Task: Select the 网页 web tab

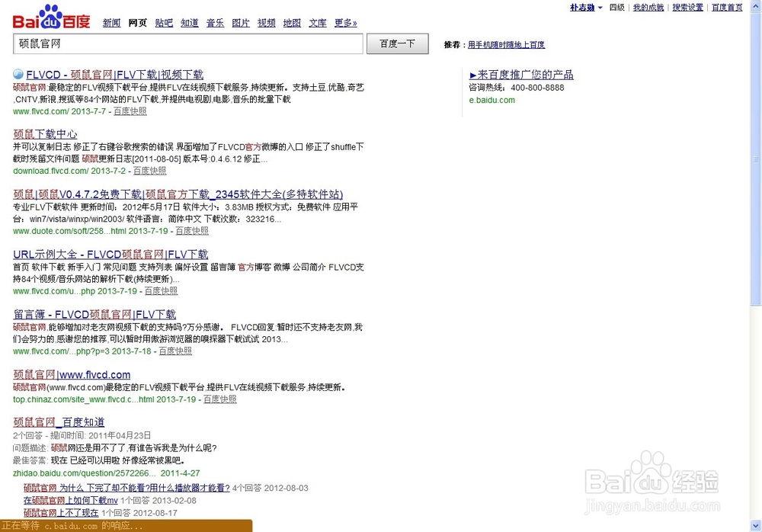Action: point(137,23)
